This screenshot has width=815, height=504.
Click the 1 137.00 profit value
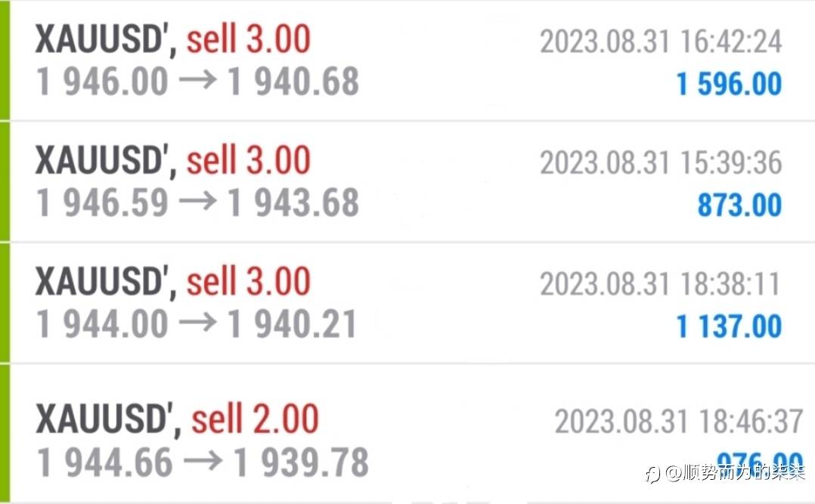point(729,326)
